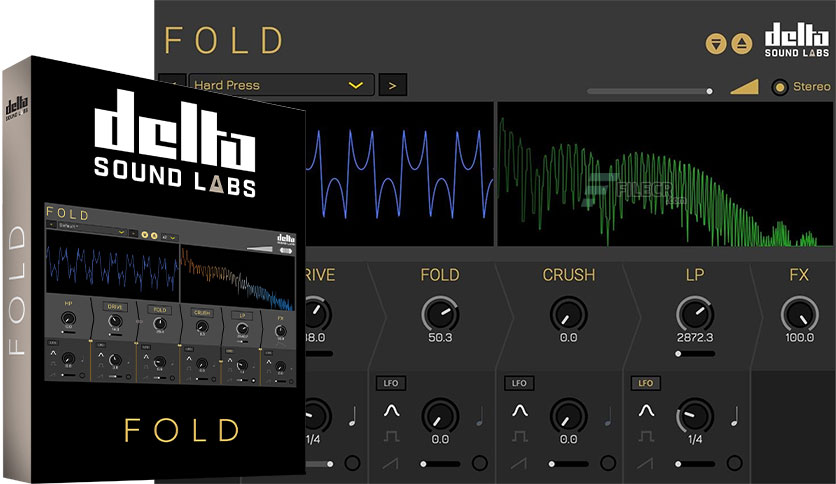Click the yellow chevron in preset box
The height and width of the screenshot is (484, 836).
[x=356, y=85]
